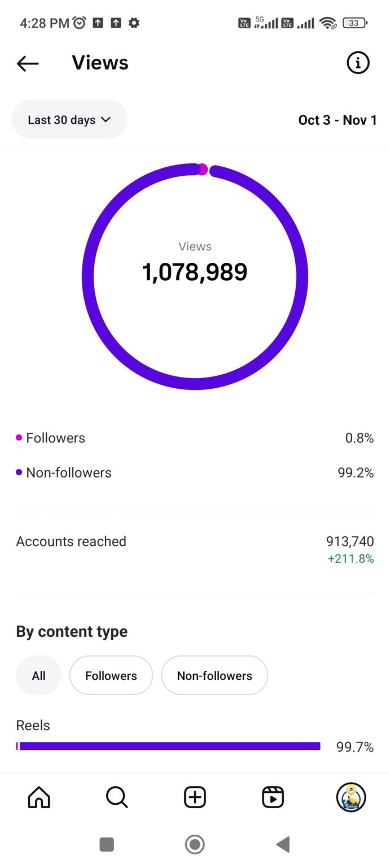Open the Last 30 days dropdown
The width and height of the screenshot is (390, 868).
coord(69,119)
